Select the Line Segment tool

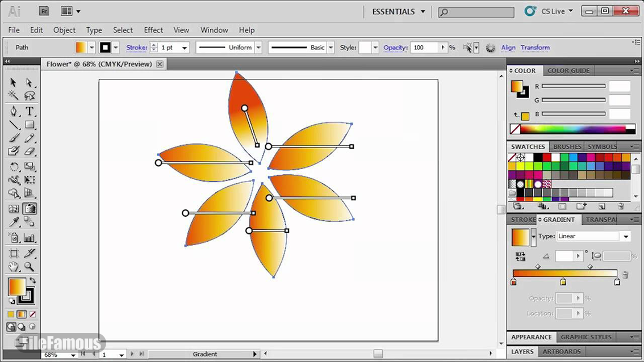point(13,125)
